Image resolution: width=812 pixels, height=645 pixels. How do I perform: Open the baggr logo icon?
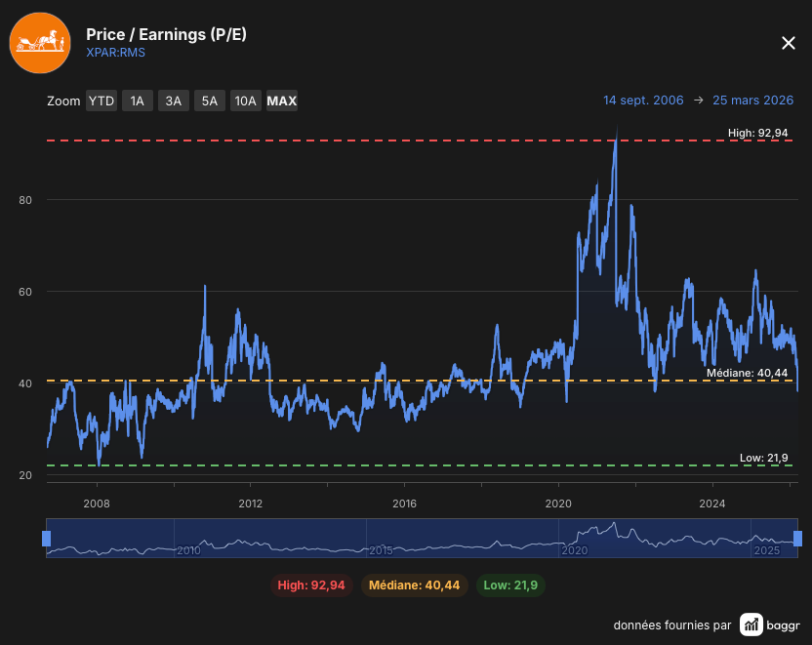(751, 625)
